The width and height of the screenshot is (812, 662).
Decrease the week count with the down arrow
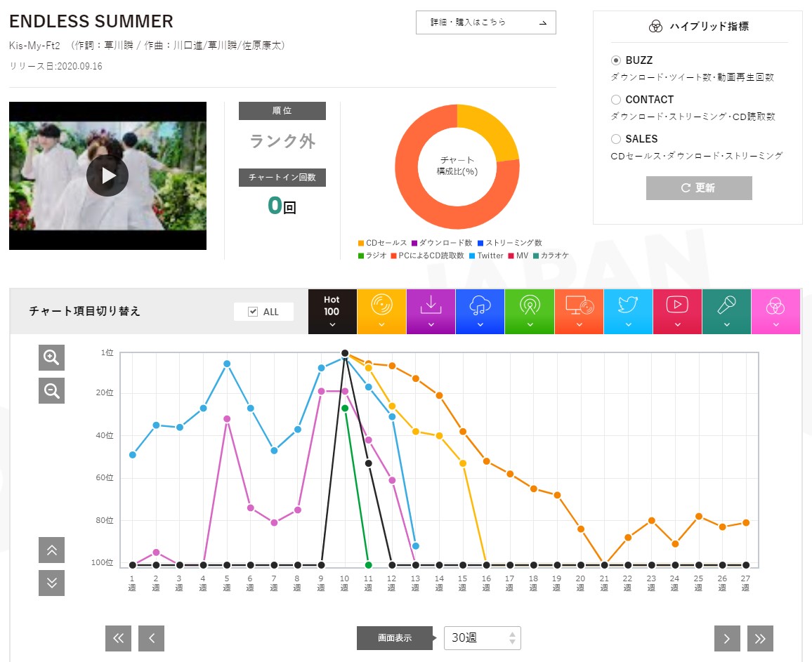tap(512, 642)
